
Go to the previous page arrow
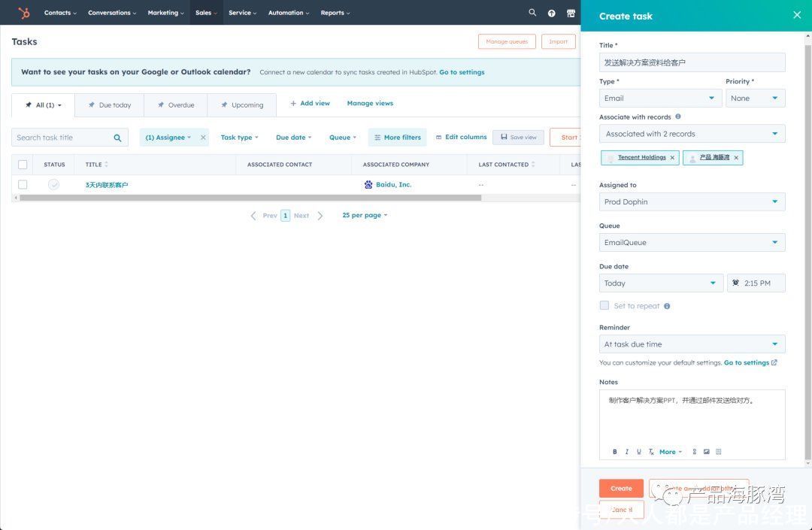click(x=253, y=215)
